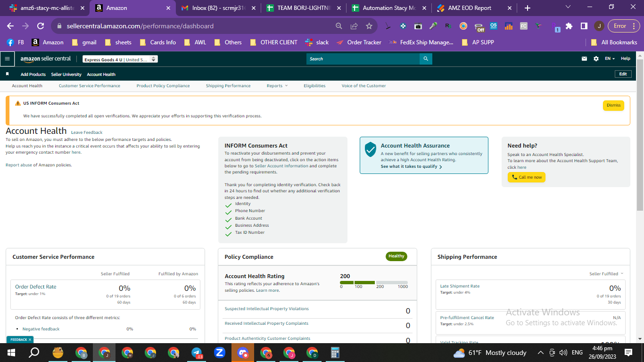This screenshot has height=362, width=644.
Task: Open the weather widget showing 61°F
Action: pos(490,353)
